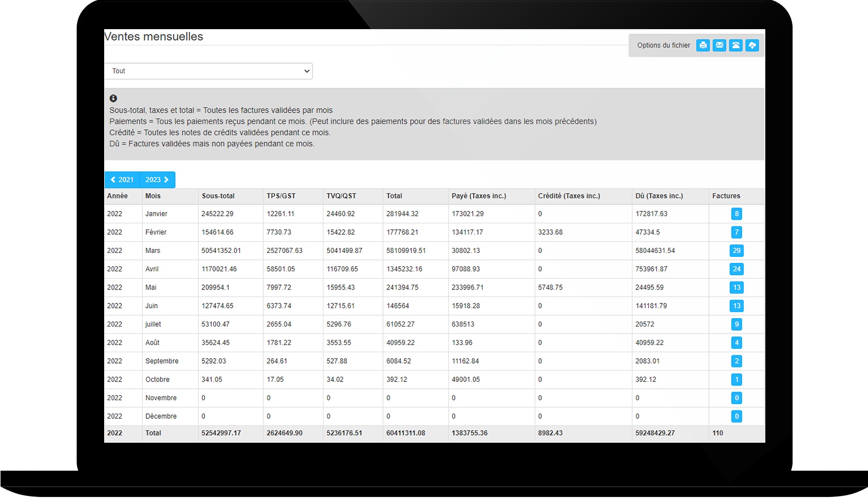868x498 pixels.
Task: Select the Septembre row month cell
Action: click(x=161, y=361)
